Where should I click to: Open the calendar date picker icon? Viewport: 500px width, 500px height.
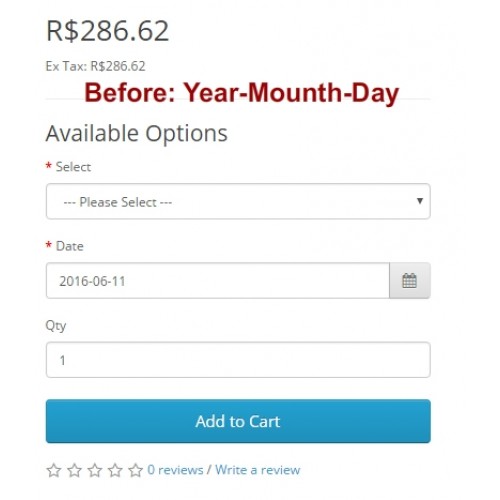tap(409, 281)
